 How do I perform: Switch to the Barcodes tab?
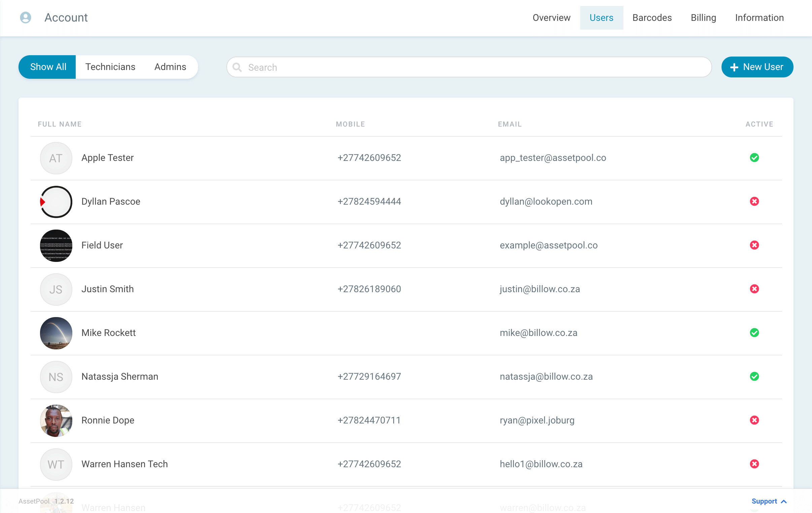tap(652, 18)
